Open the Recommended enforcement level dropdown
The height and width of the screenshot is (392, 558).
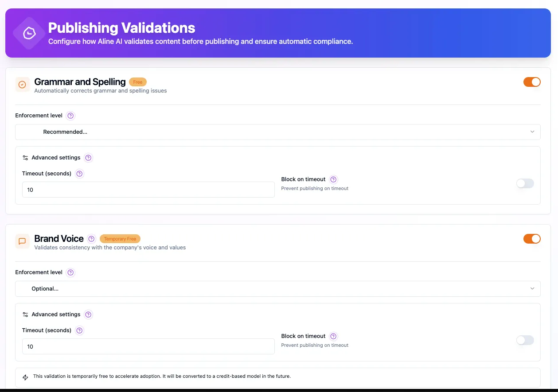coord(277,132)
